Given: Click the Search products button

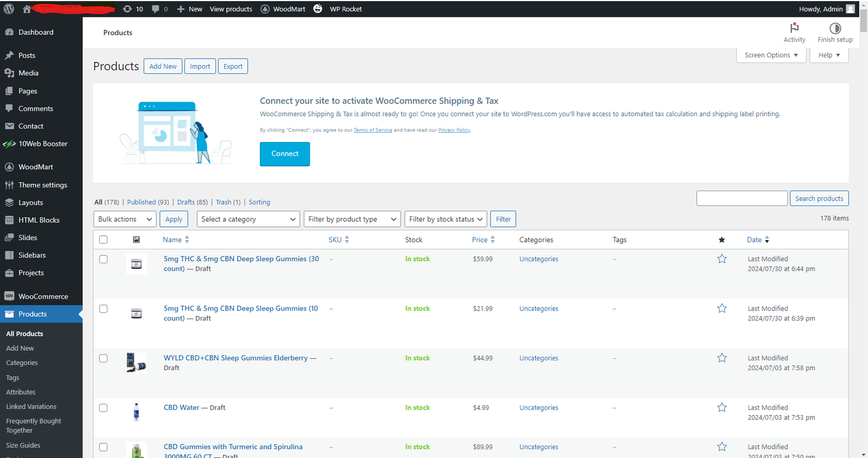Looking at the screenshot, I should [819, 198].
